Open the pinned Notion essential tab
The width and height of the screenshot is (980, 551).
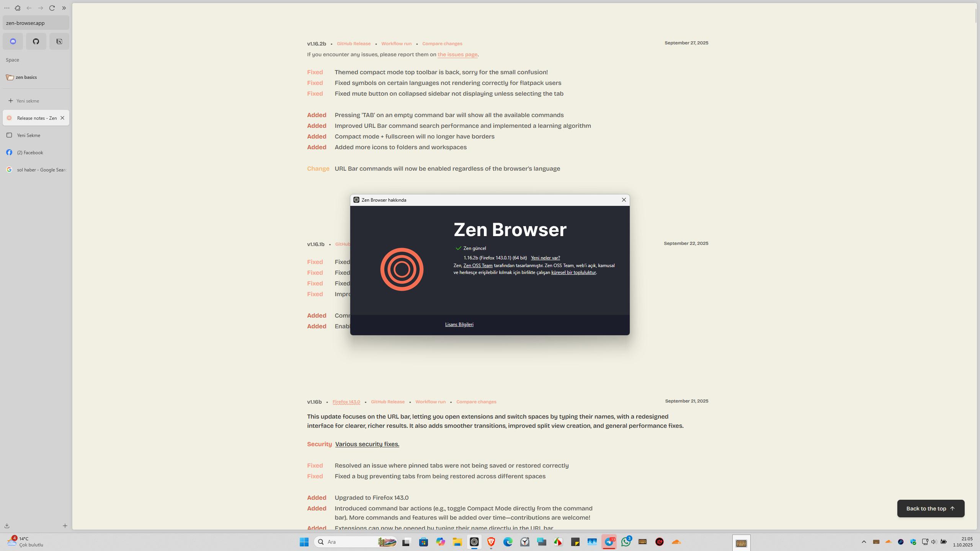59,41
